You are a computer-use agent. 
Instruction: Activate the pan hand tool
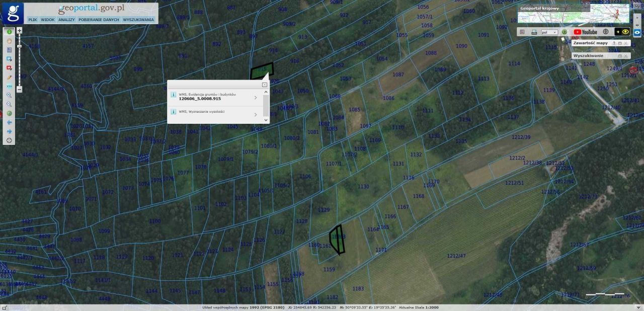(9, 41)
